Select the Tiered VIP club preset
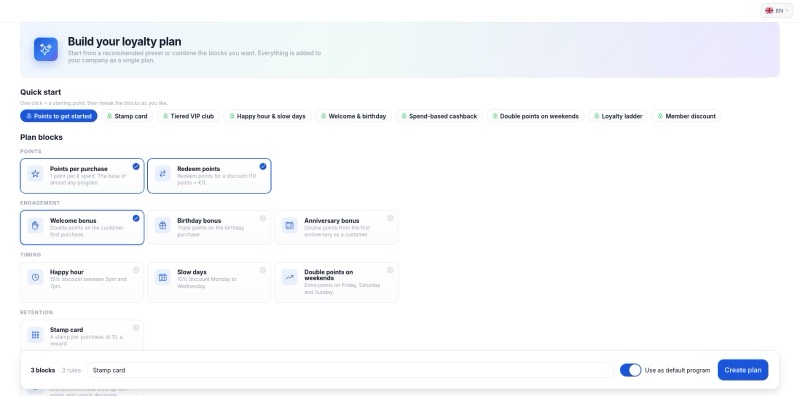Image resolution: width=800 pixels, height=396 pixels. point(188,116)
